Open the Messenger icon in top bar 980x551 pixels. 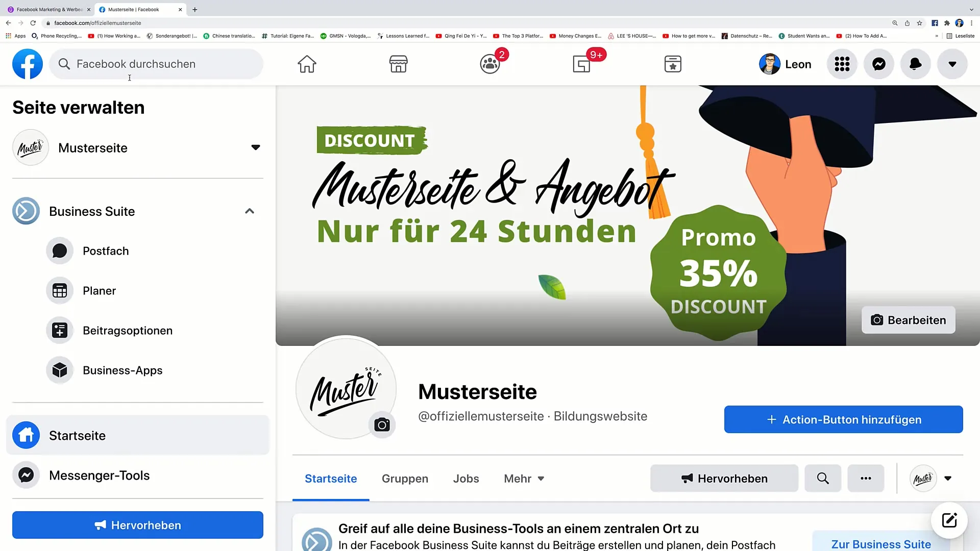tap(879, 64)
